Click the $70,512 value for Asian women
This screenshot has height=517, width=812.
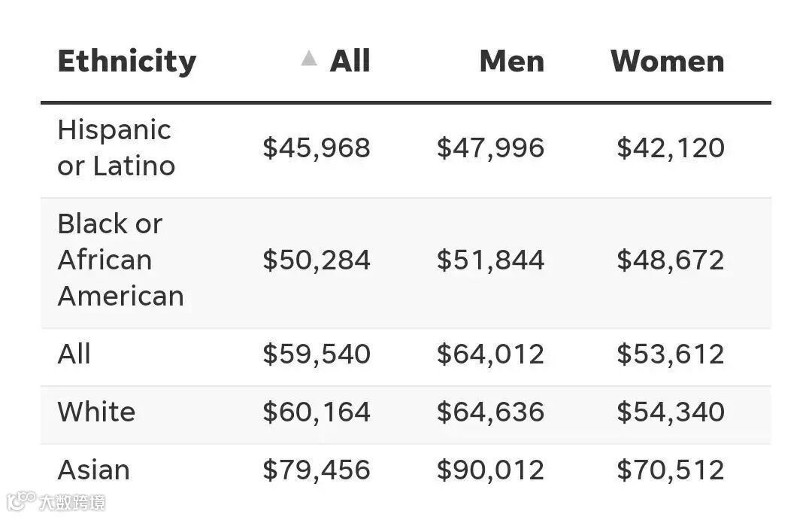670,470
